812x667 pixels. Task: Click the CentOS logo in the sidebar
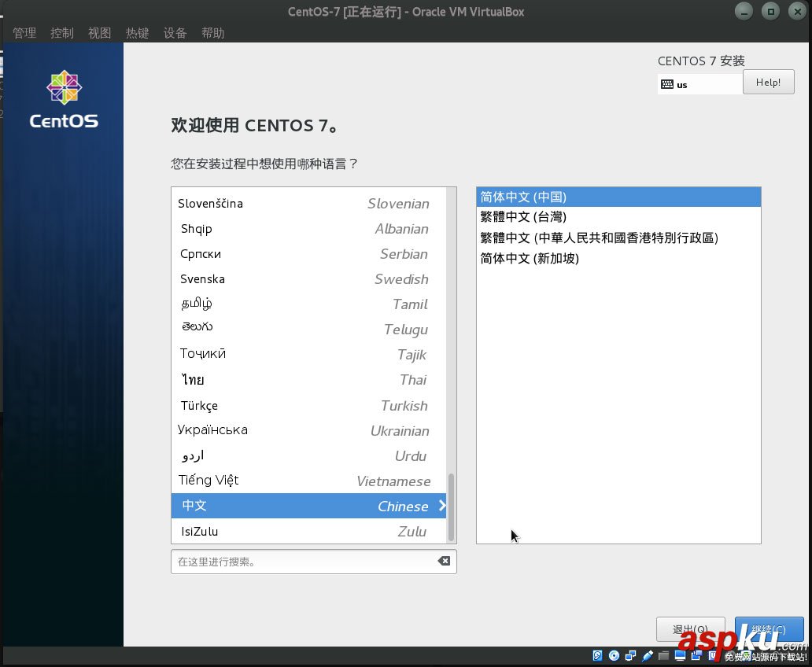[x=63, y=98]
